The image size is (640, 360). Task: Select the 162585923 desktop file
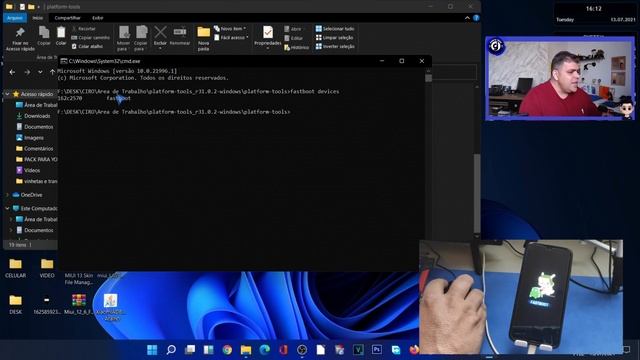(47, 304)
